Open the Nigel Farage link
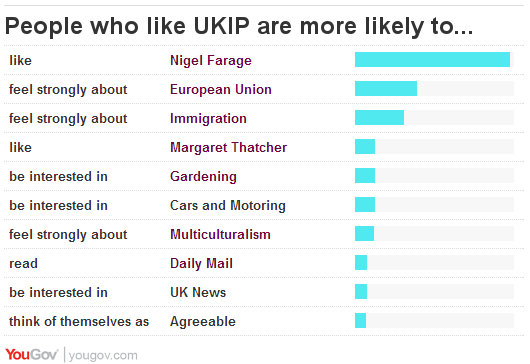Screen dimensions: 530x364 211,60
